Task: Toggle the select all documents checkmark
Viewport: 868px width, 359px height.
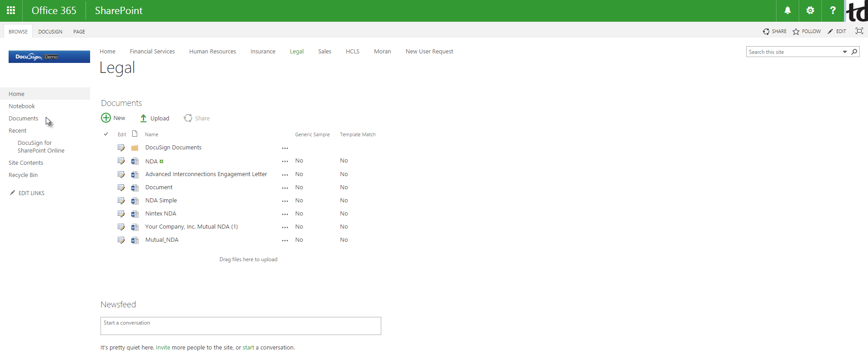Action: click(106, 134)
